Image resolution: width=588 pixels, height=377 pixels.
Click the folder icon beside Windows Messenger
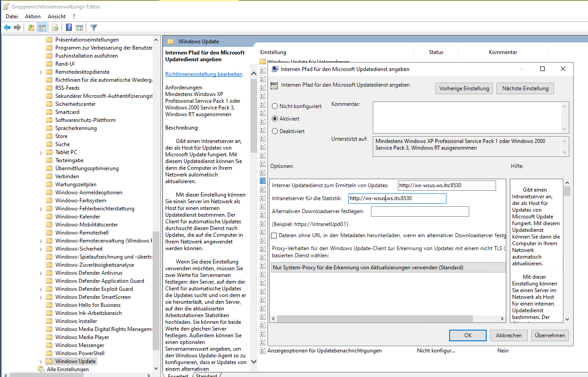(50, 345)
